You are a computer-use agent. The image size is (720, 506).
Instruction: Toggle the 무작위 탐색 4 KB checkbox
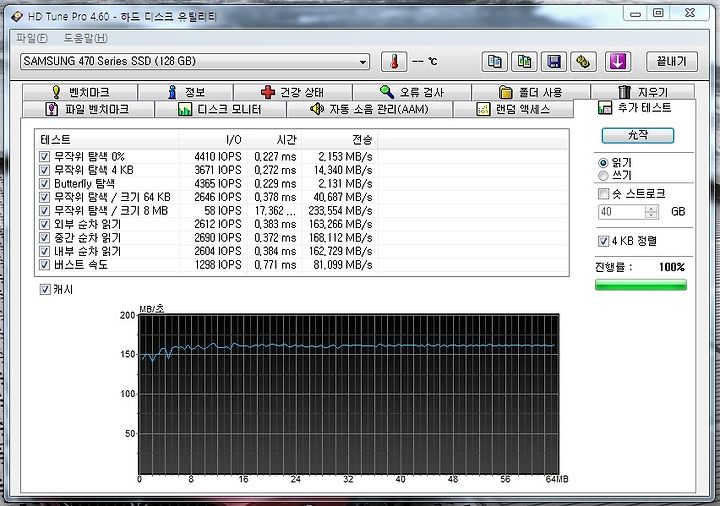tap(44, 170)
